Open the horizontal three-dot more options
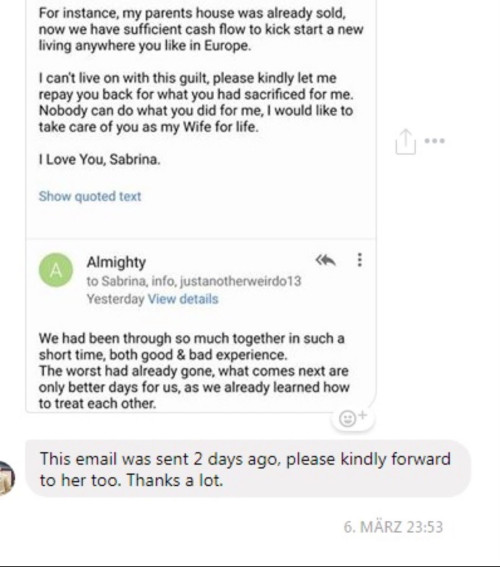The height and width of the screenshot is (567, 500). point(435,141)
